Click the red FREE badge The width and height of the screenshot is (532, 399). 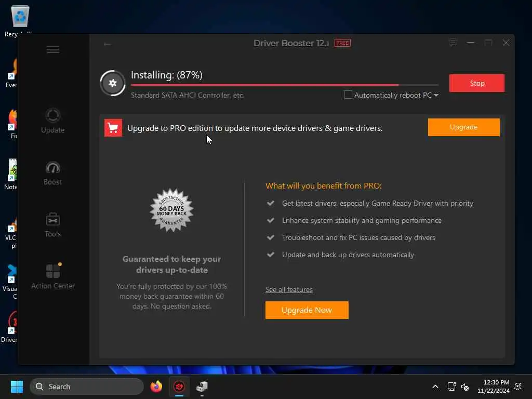(x=342, y=43)
